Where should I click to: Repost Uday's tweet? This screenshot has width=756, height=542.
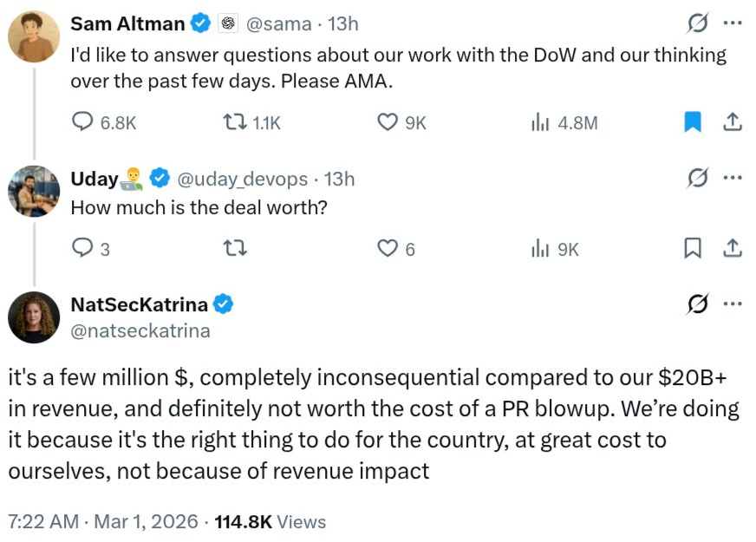[236, 249]
